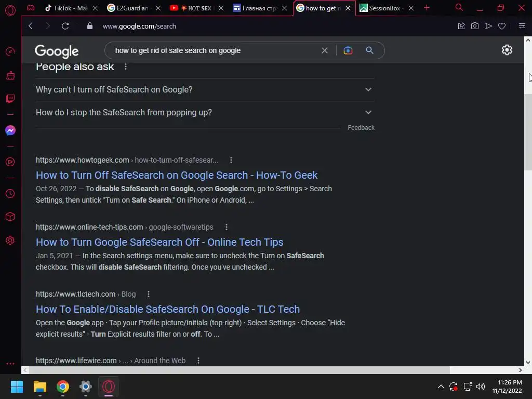Open Messenger in the sidebar
Viewport: 532px width, 399px height.
(x=10, y=130)
